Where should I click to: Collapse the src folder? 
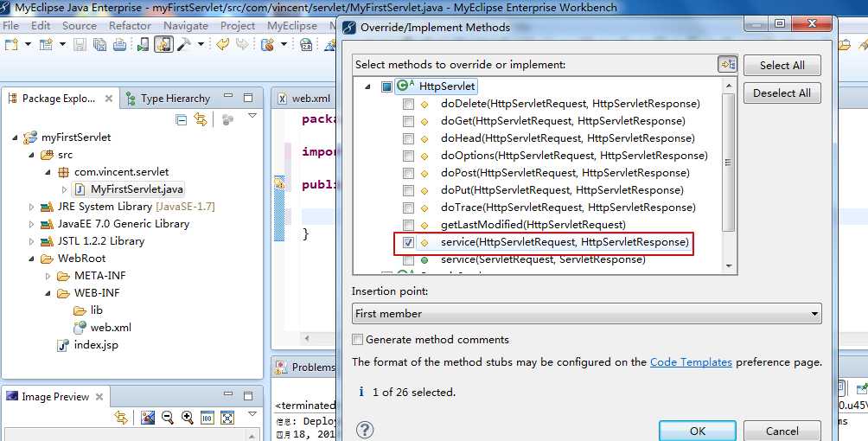31,155
